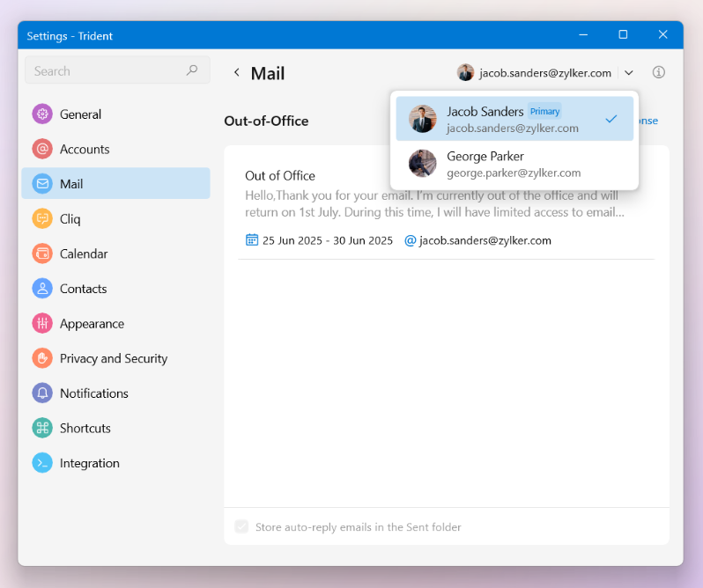Select George Parker account option

(x=514, y=164)
